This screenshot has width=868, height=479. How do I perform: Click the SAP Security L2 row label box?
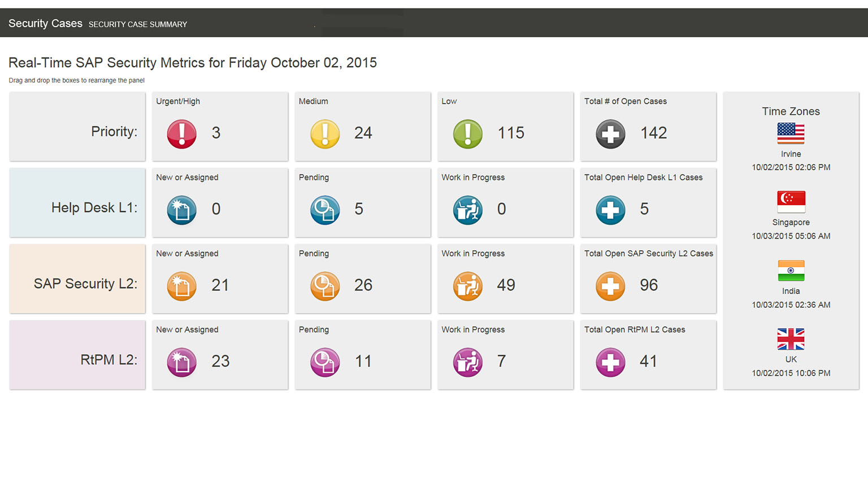tap(77, 279)
